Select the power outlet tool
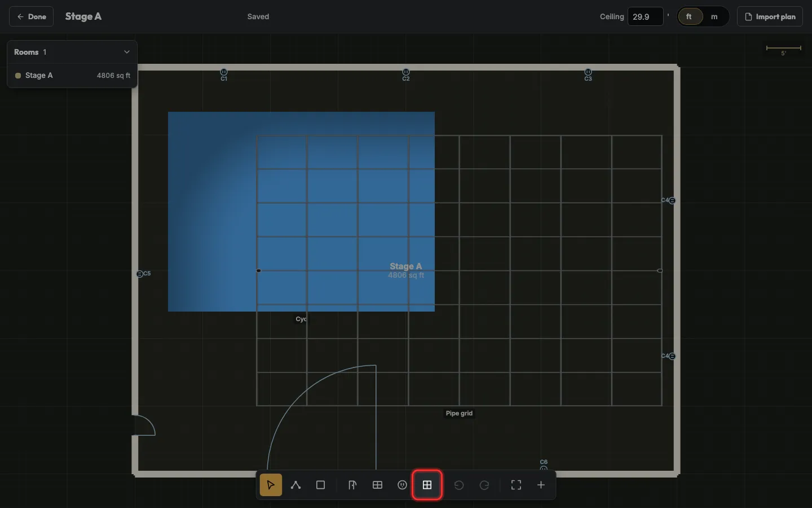Image resolution: width=812 pixels, height=508 pixels. 402,485
